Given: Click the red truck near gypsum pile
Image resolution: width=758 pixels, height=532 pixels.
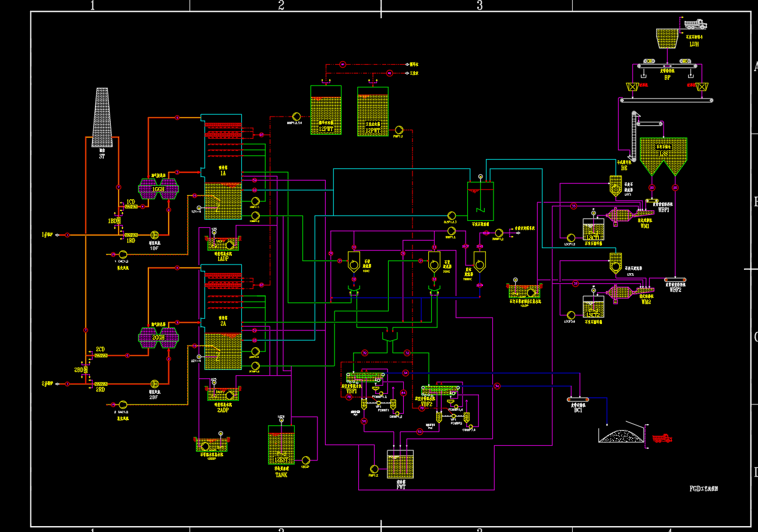Looking at the screenshot, I should click(x=662, y=438).
